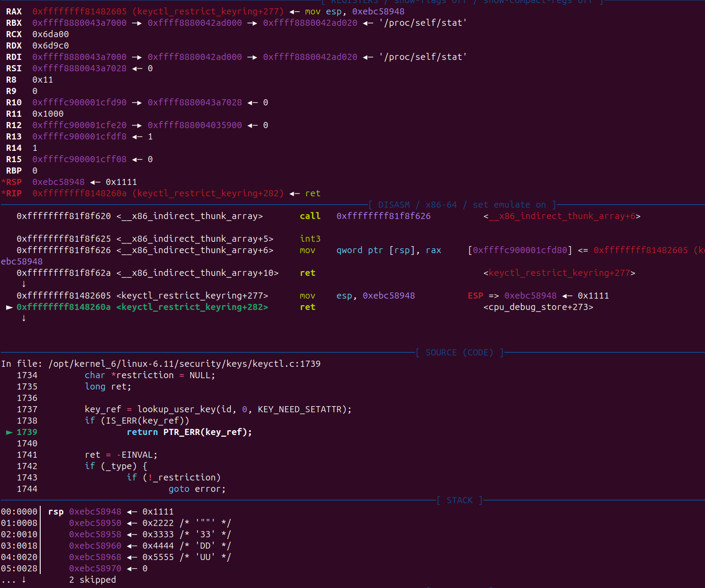Viewport: 705px width, 588px height.
Task: Click the STACK section header
Action: [x=459, y=500]
